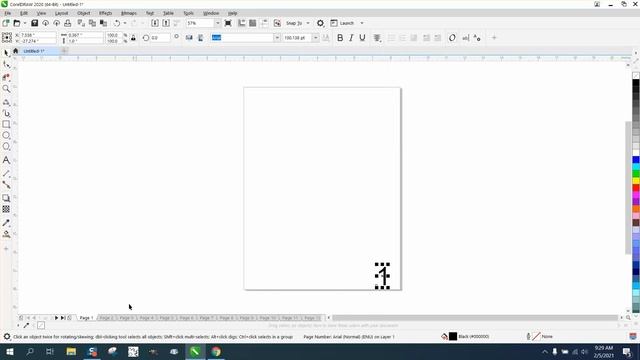
Task: Toggle Italic formatting
Action: click(x=351, y=38)
